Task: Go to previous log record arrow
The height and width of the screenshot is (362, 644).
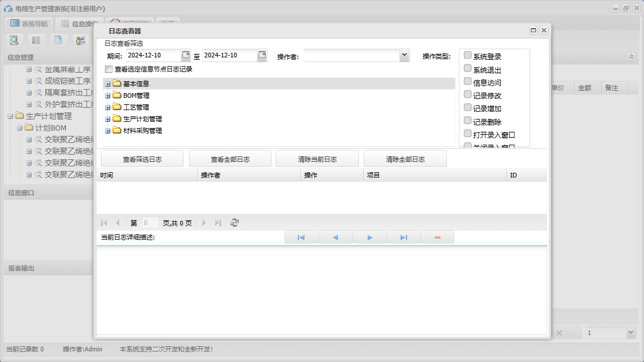Action: click(x=335, y=237)
